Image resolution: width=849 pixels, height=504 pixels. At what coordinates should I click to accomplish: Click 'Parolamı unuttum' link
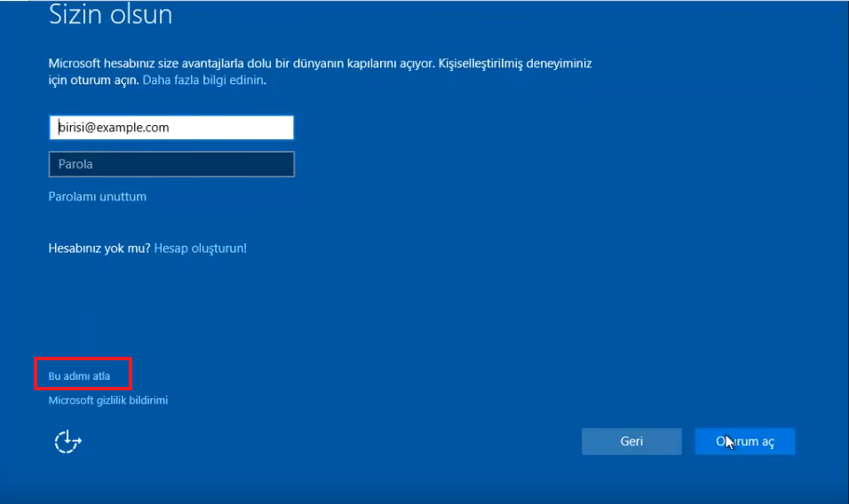98,196
